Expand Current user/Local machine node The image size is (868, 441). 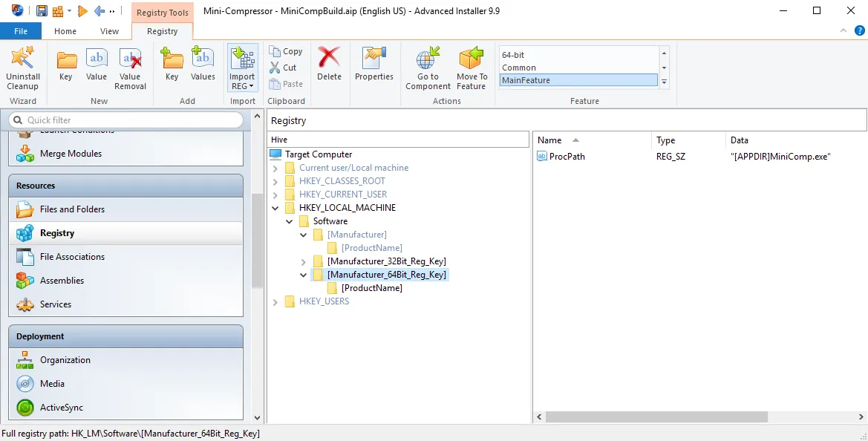[275, 168]
